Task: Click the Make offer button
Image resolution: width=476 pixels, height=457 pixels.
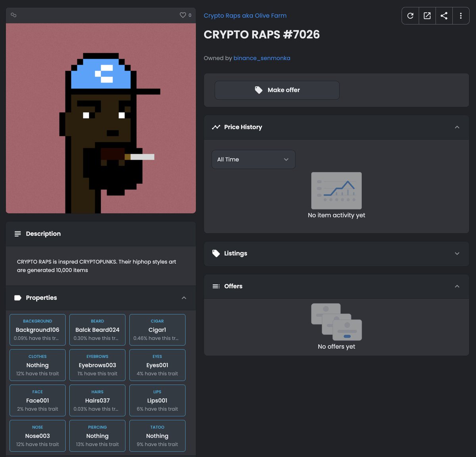Action: point(277,90)
